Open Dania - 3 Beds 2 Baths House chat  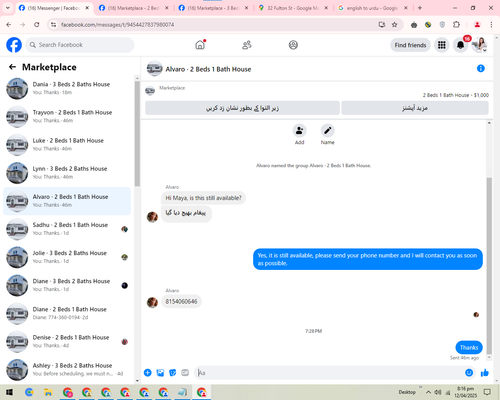(x=67, y=88)
